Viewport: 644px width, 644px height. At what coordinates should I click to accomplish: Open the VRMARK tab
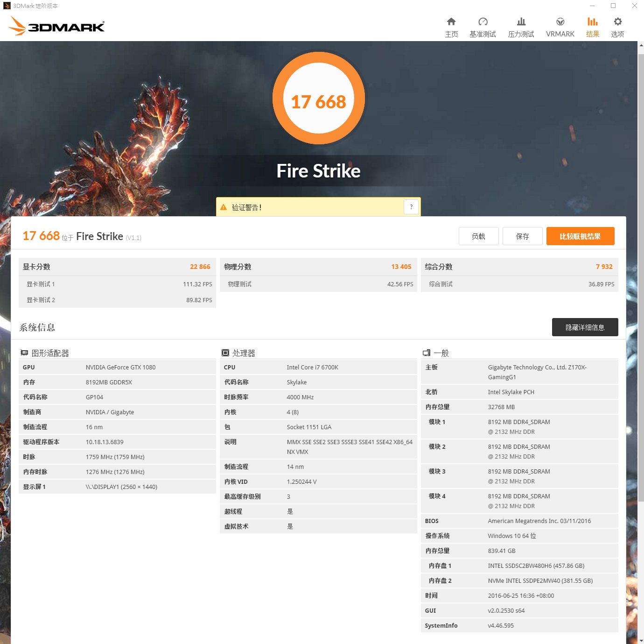click(x=560, y=28)
